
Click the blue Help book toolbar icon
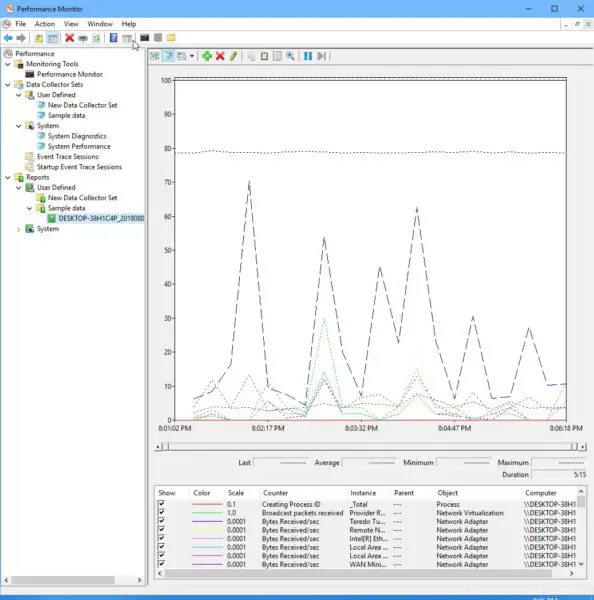113,38
